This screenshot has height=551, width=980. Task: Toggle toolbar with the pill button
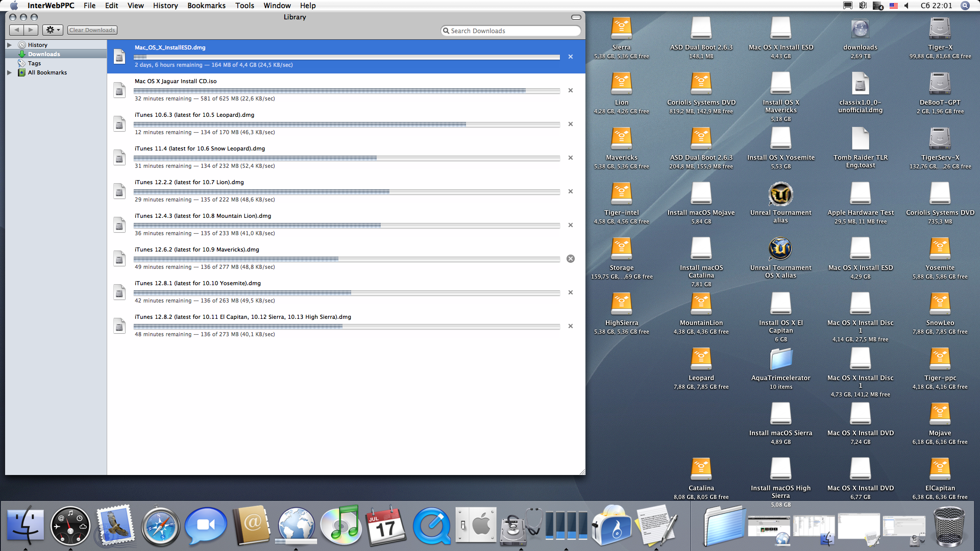tap(576, 17)
